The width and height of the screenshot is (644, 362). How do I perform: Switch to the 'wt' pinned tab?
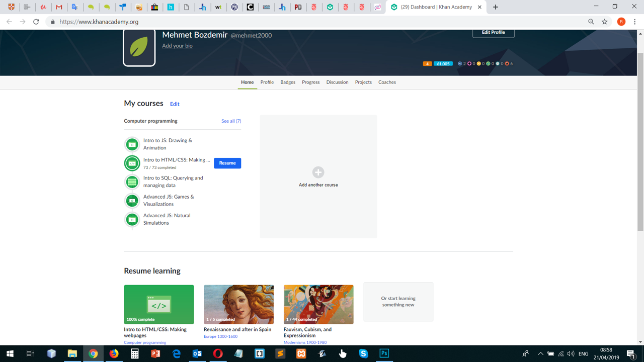(x=218, y=7)
